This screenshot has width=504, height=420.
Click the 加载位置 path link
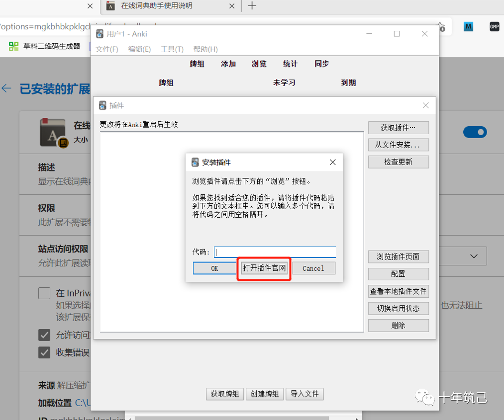point(83,403)
